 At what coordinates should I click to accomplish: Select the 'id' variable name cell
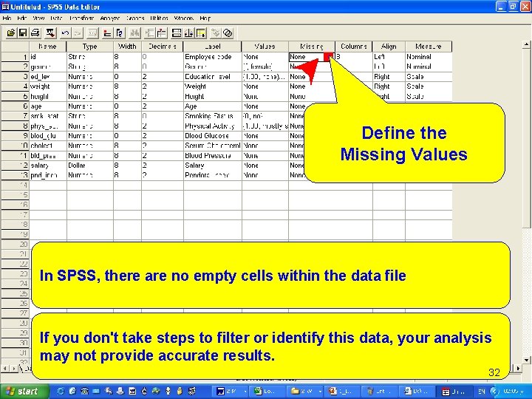tap(48, 57)
